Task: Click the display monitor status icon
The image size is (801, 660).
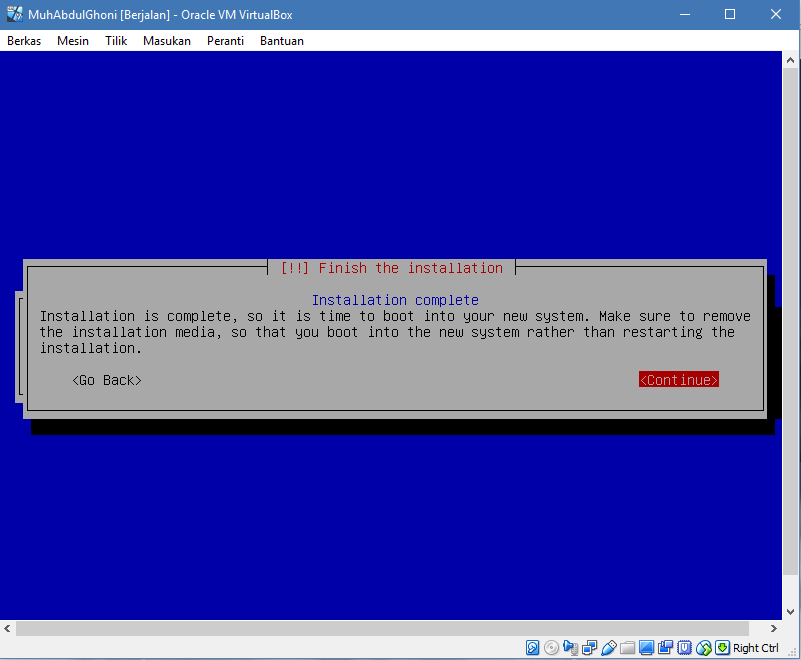Action: tap(646, 648)
